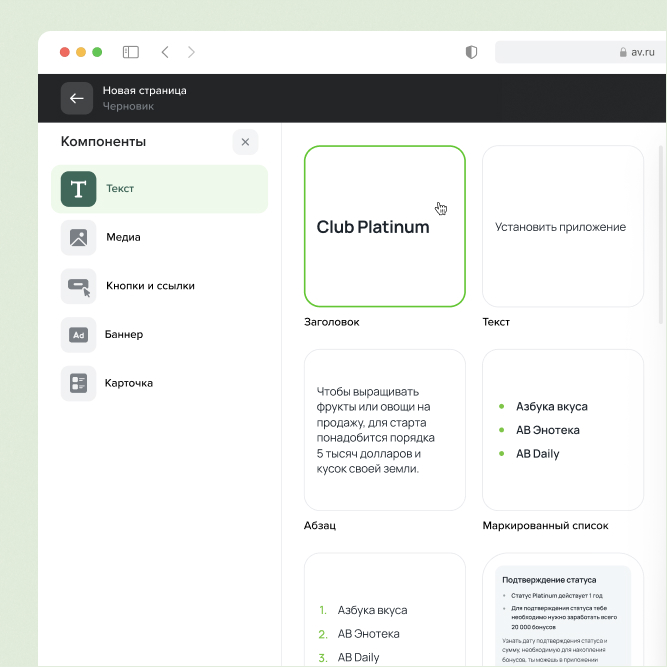
Task: Choose the Подтверждение статуса card
Action: 562,610
